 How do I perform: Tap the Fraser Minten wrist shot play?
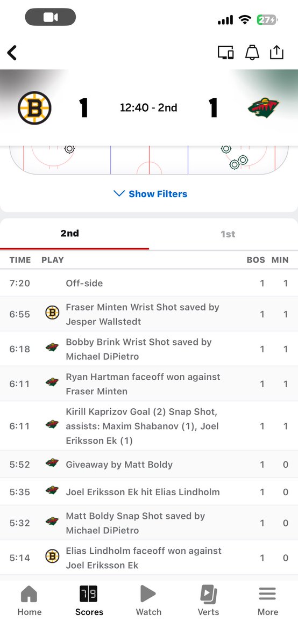coord(149,314)
